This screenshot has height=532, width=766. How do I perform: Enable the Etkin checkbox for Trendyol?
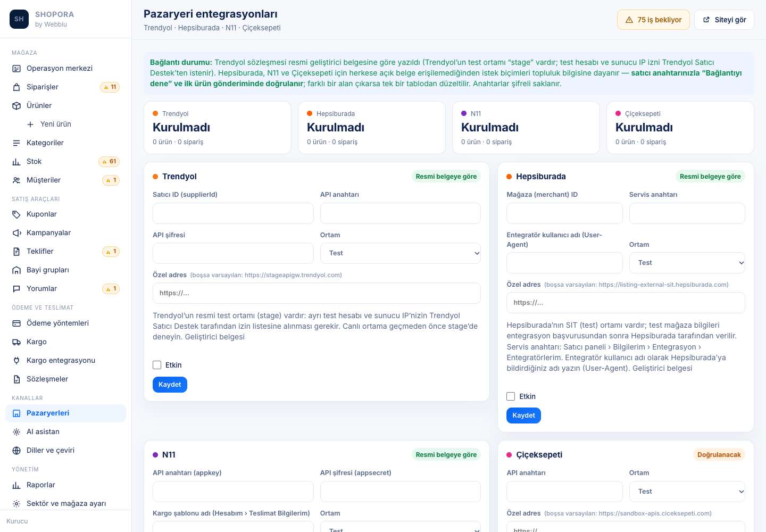157,365
